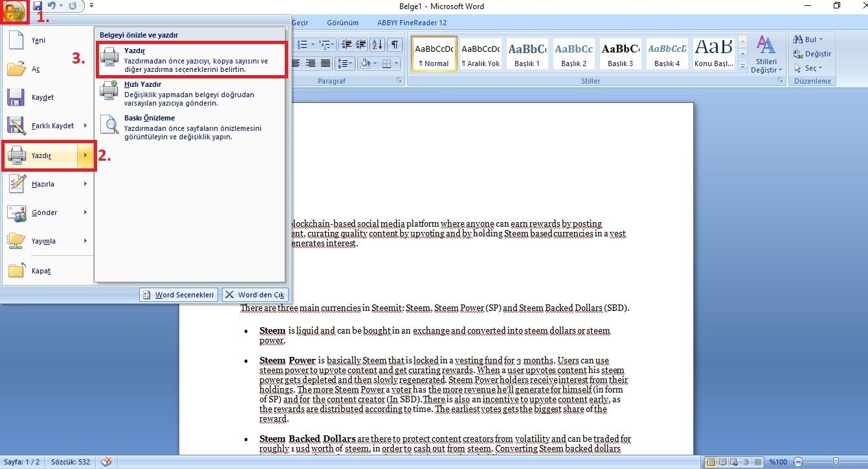
Task: Click the Word Seçenekleri button
Action: click(x=179, y=295)
